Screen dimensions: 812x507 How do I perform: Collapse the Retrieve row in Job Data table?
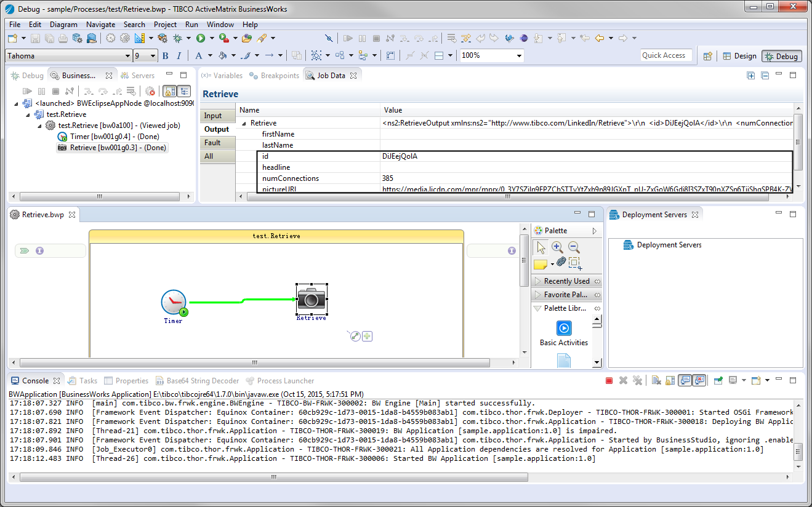(244, 123)
